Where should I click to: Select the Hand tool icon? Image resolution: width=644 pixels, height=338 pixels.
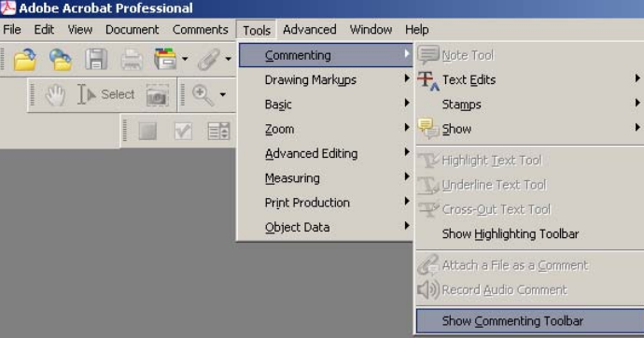(55, 95)
